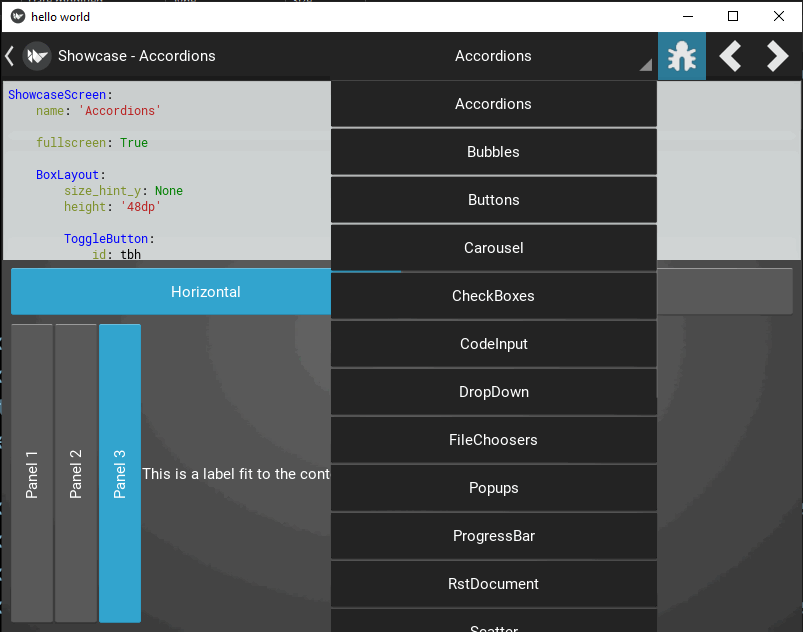803x632 pixels.
Task: Minimize the hello world window
Action: click(688, 16)
